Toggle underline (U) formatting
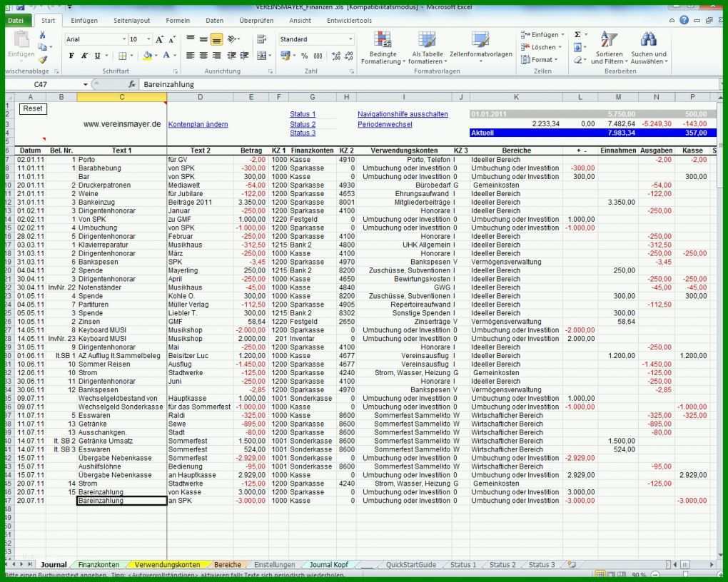This screenshot has width=728, height=582. [x=98, y=56]
